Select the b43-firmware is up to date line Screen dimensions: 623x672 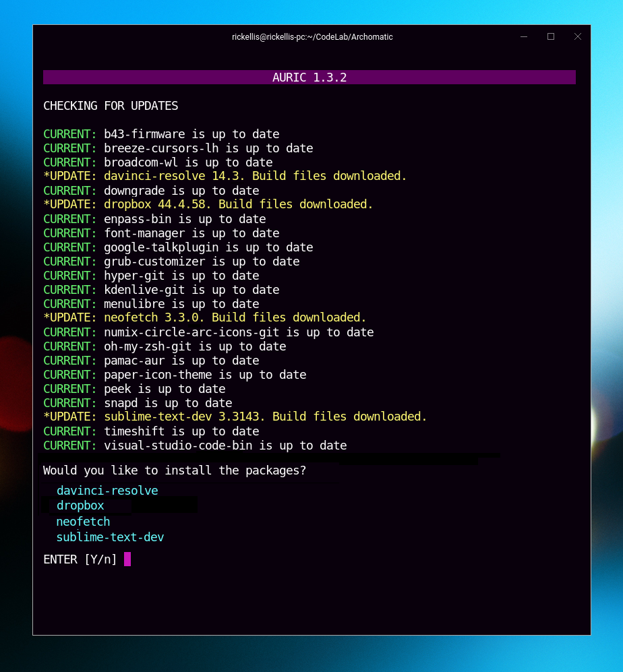point(161,134)
